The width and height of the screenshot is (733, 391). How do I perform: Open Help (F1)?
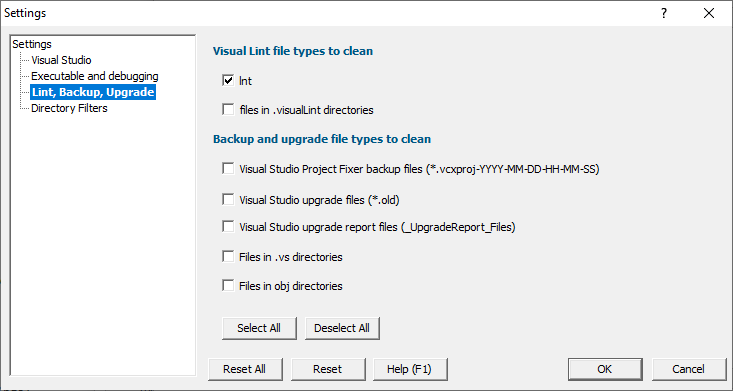(410, 369)
